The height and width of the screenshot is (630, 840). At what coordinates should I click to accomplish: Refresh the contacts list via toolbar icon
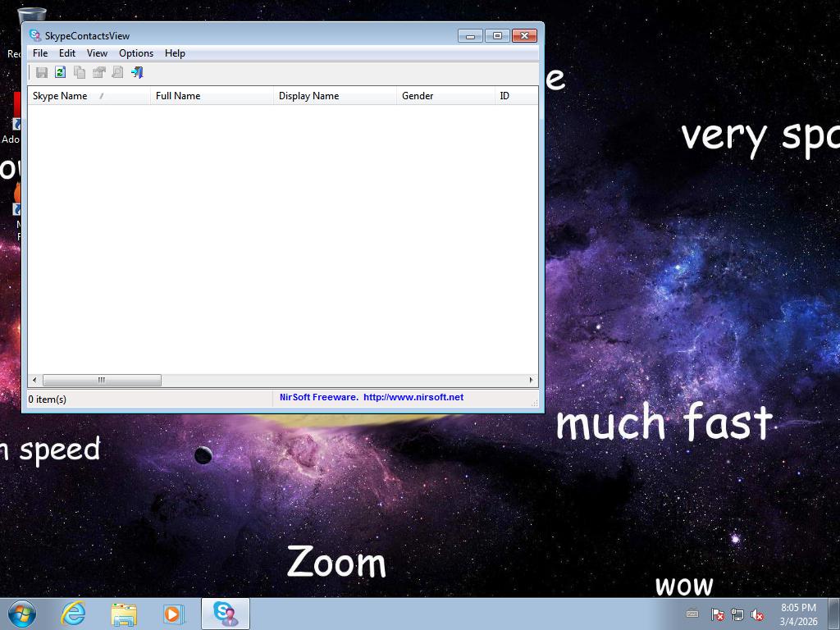point(61,72)
